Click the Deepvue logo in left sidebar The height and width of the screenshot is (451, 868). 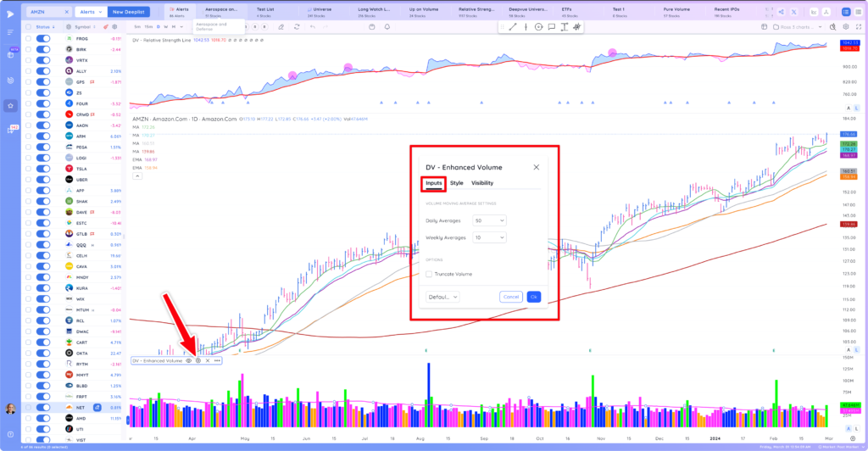pos(10,14)
